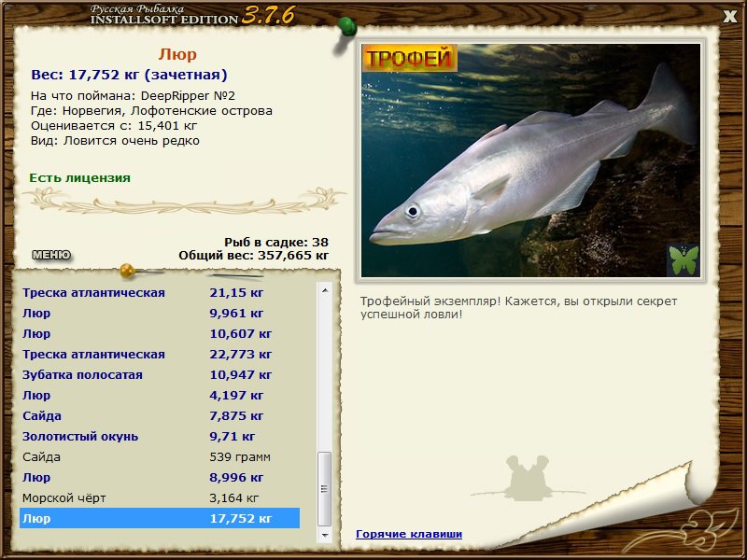Screen dimensions: 747x560
Task: Click the fishing boat silhouette icon
Action: (528, 478)
